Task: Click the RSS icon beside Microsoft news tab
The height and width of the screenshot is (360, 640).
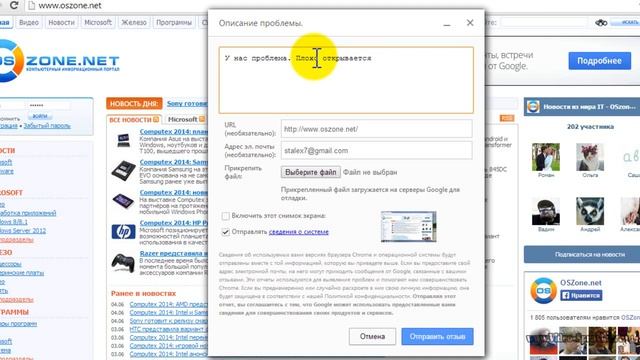Action: [202, 119]
